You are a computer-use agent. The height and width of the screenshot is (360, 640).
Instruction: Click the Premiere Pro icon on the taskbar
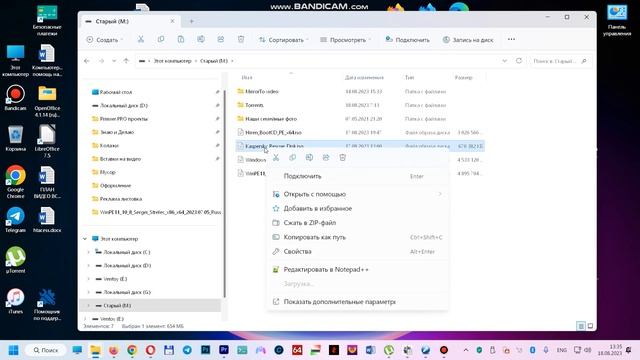224,350
